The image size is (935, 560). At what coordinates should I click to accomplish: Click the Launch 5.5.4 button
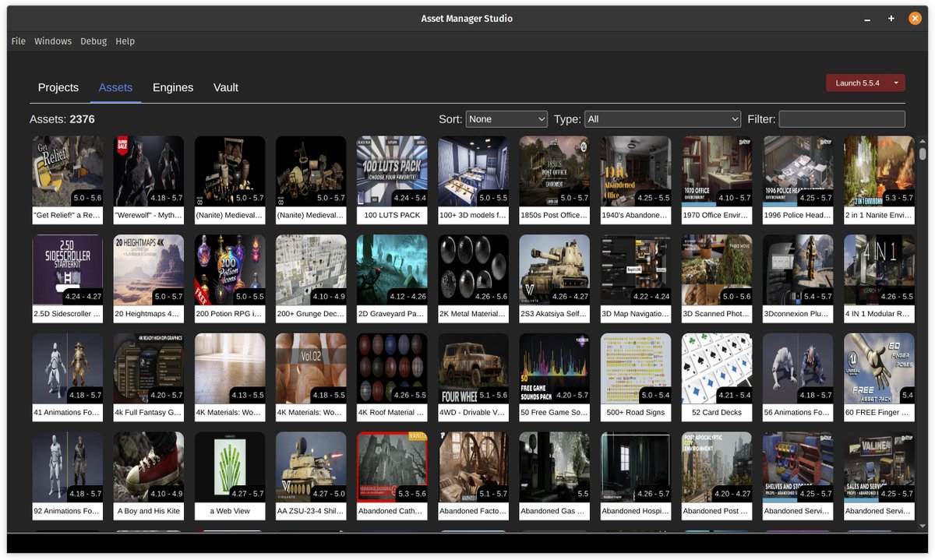pyautogui.click(x=857, y=83)
